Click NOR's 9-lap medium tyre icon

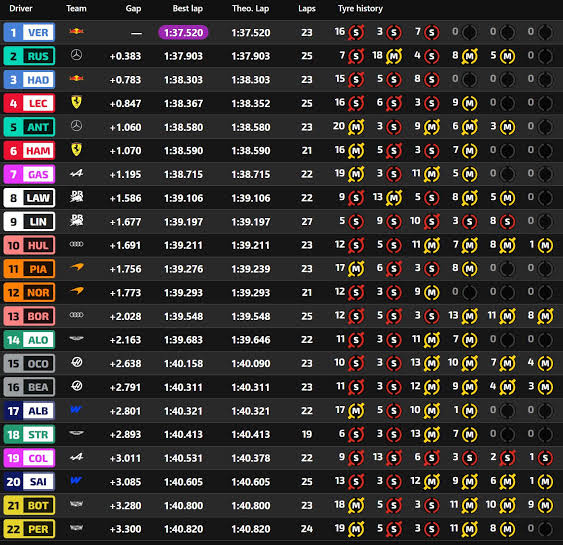pos(432,293)
